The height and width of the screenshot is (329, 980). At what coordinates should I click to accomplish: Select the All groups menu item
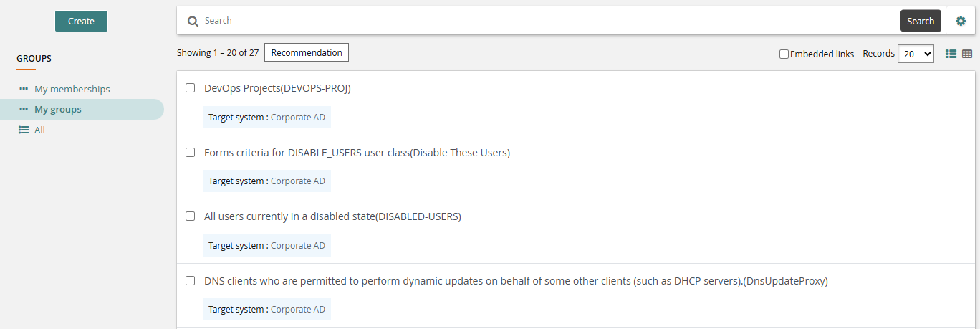point(39,130)
